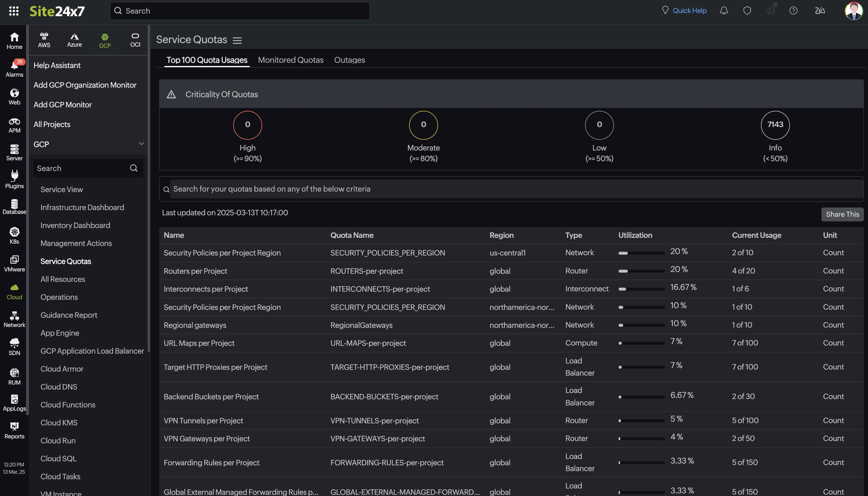Open Home in the left sidebar
This screenshot has width=868, height=496.
point(14,41)
